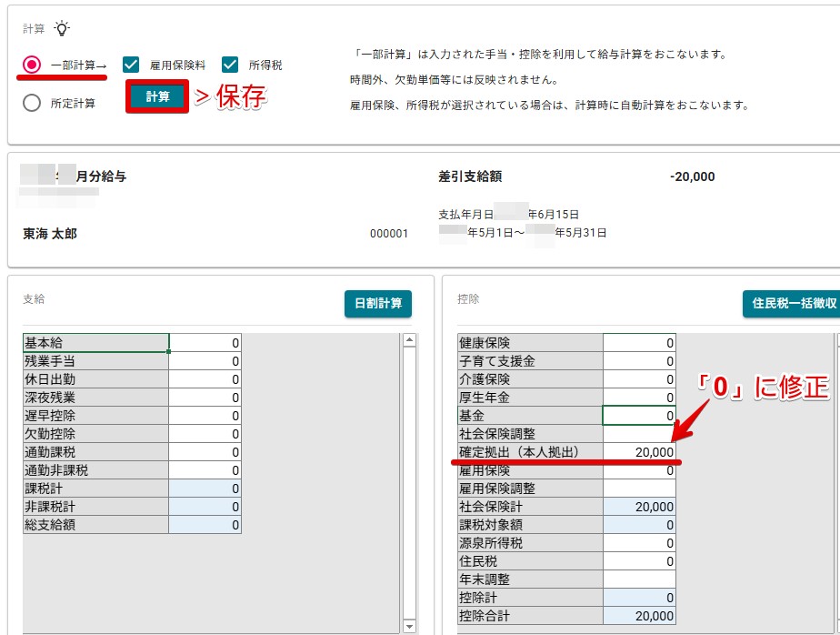Click the 社会保険計 row label
The height and width of the screenshot is (635, 840).
click(x=530, y=507)
